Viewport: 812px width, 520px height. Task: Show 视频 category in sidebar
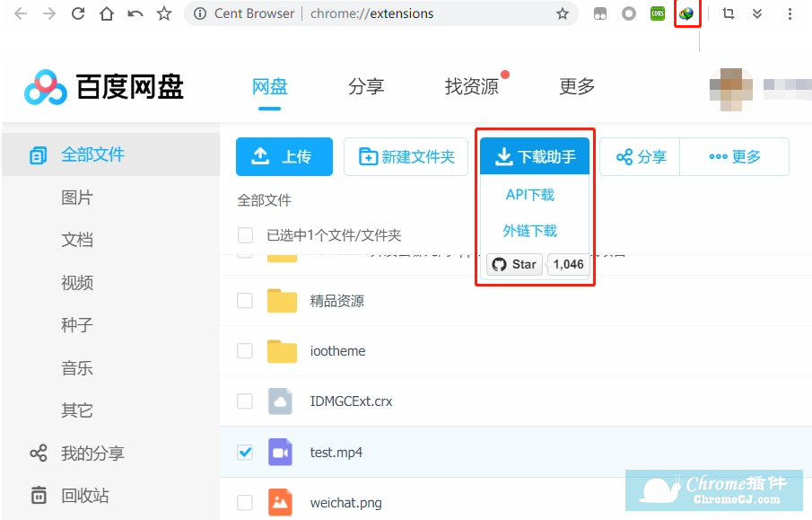(x=77, y=283)
